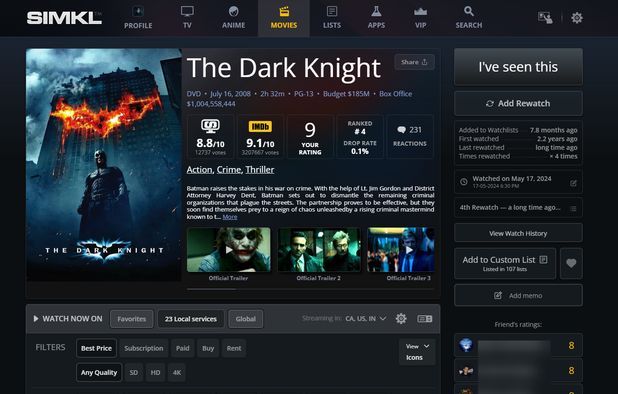Go to the VIP page
This screenshot has height=394, width=618.
pyautogui.click(x=421, y=18)
